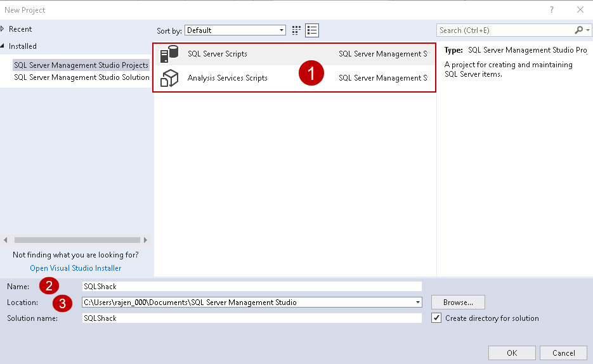593x364 pixels.
Task: Open the help question mark button
Action: coord(552,10)
